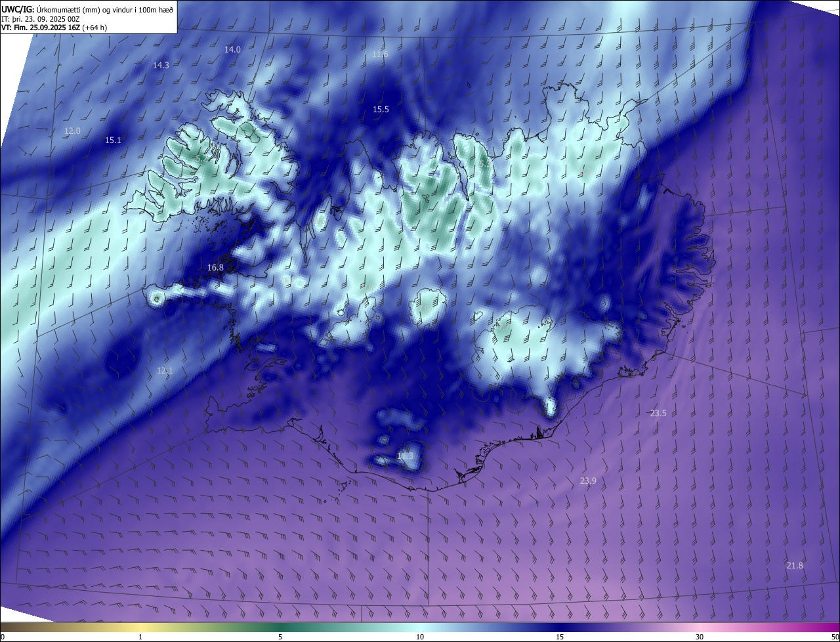The width and height of the screenshot is (840, 642).
Task: Click the map value 23.9
Action: point(588,481)
